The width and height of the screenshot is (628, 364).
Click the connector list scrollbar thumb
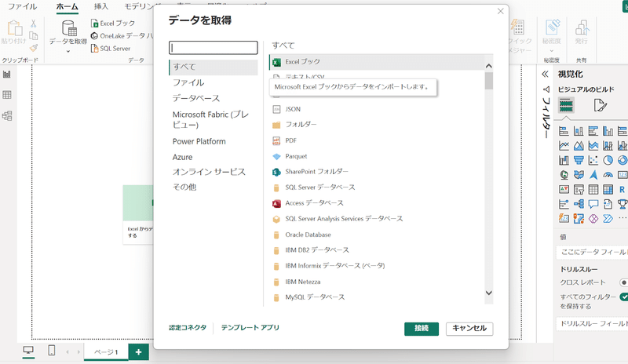(488, 81)
